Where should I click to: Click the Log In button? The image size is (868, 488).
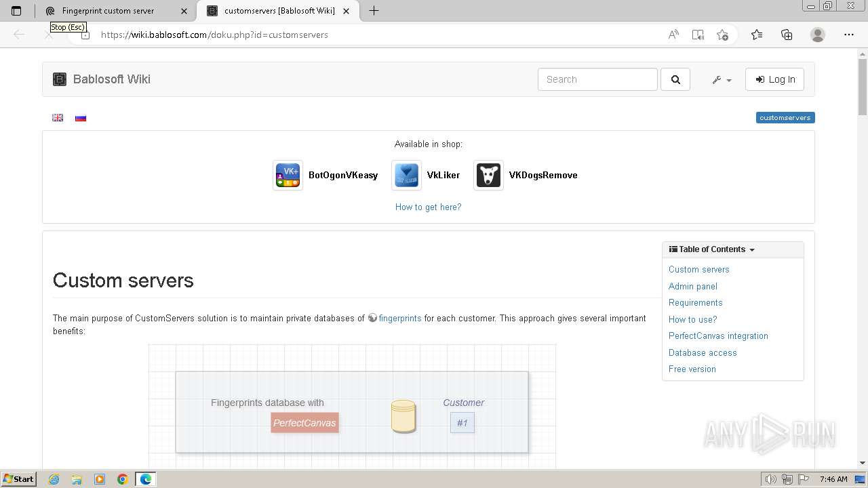point(774,79)
